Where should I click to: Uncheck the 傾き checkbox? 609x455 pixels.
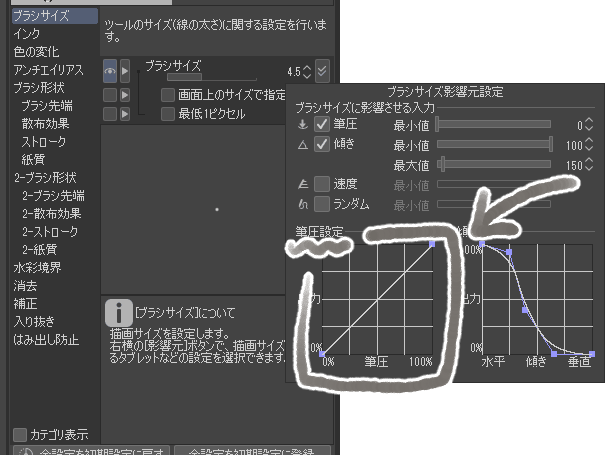(x=322, y=145)
